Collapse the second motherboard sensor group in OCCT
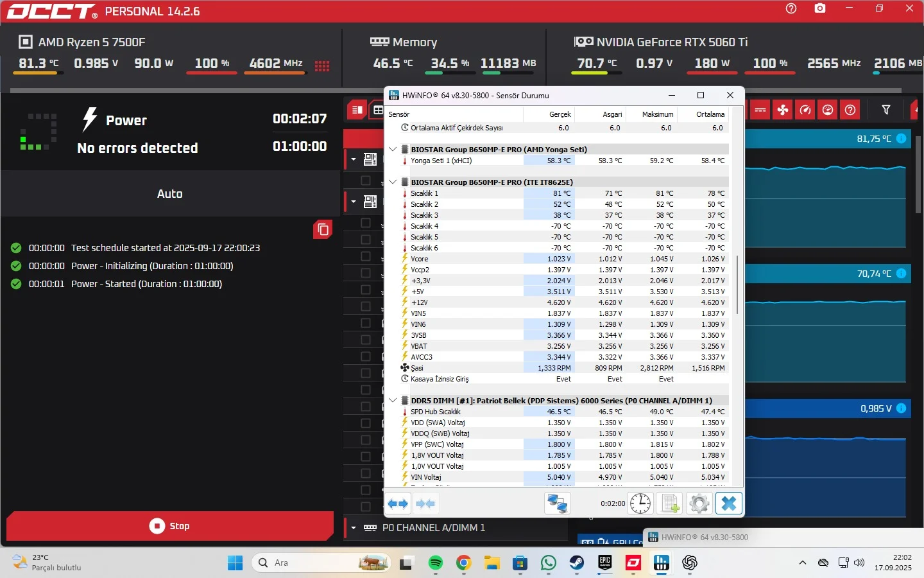This screenshot has width=924, height=578. click(354, 202)
